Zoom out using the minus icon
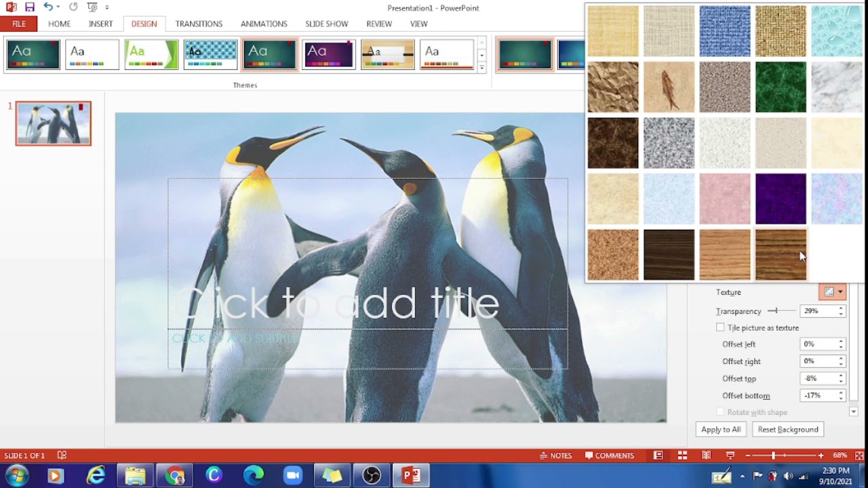This screenshot has width=868, height=488. (747, 455)
